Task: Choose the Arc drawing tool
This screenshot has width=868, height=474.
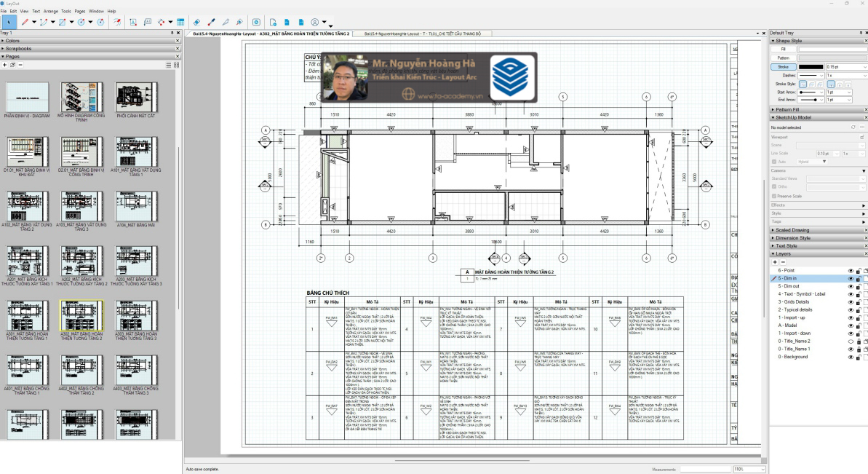Action: point(44,22)
